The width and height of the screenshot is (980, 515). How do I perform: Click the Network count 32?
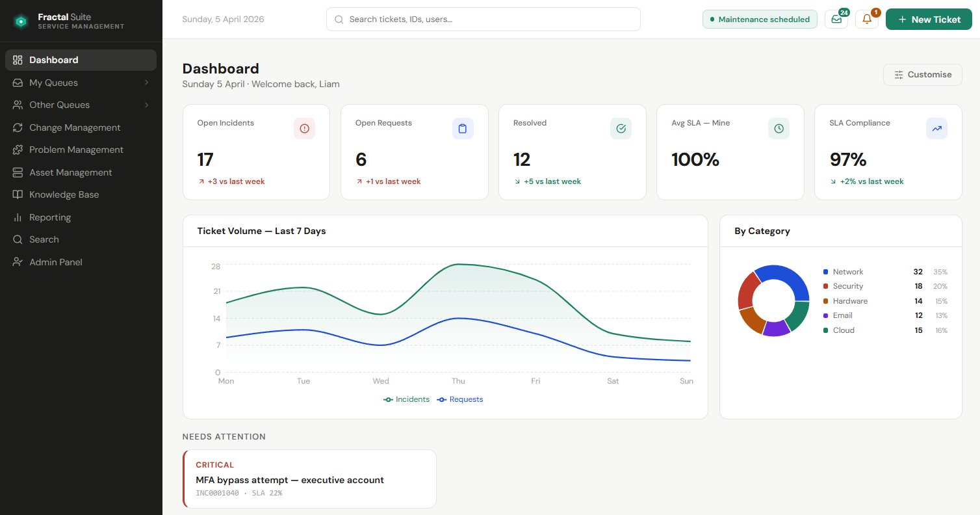[x=918, y=272]
